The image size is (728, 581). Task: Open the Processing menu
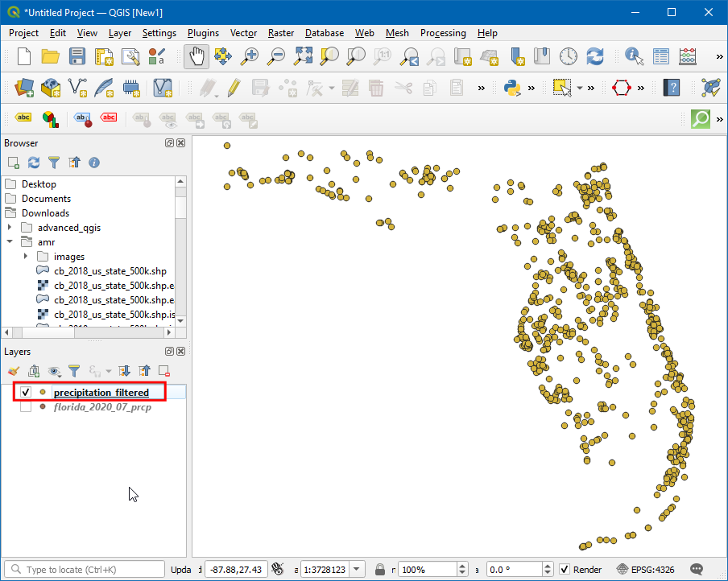pos(442,33)
